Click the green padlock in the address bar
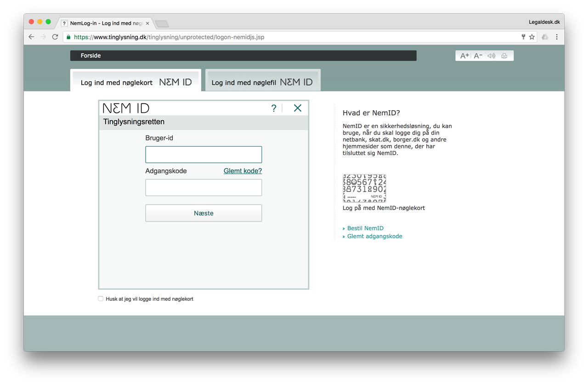Image resolution: width=588 pixels, height=385 pixels. pyautogui.click(x=68, y=37)
